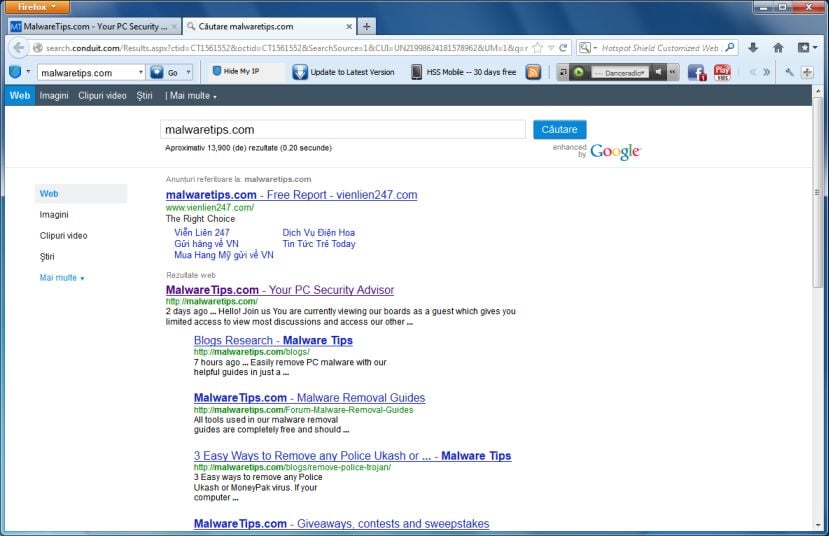
Task: Open HSS Mobile 30 days free offer
Action: [464, 72]
